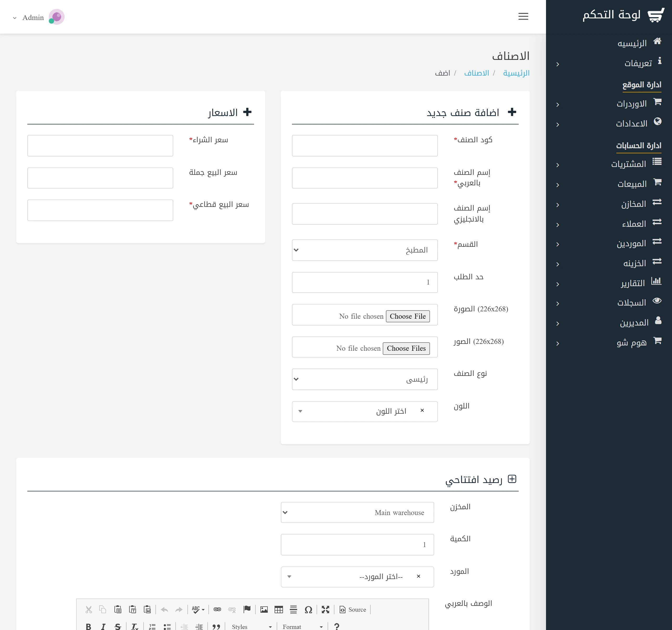Click the Redo arrow in editor toolbar

(x=179, y=609)
